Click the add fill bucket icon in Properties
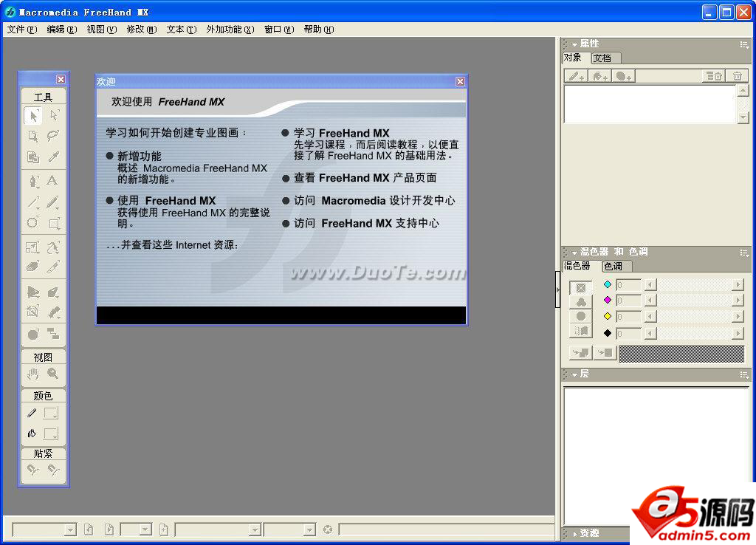 click(599, 77)
